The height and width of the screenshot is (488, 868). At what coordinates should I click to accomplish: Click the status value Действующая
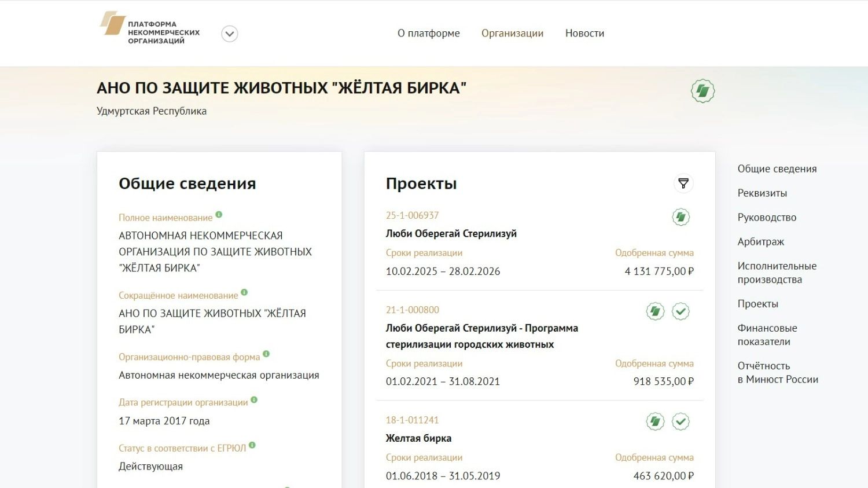tap(151, 466)
